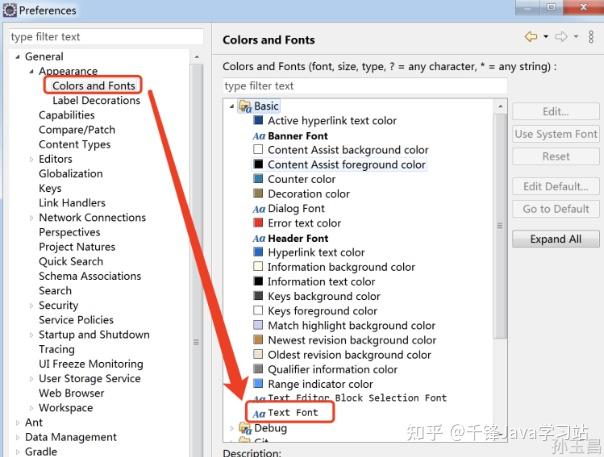Image resolution: width=604 pixels, height=457 pixels.
Task: Expand the Editors tree node
Action: tap(31, 159)
